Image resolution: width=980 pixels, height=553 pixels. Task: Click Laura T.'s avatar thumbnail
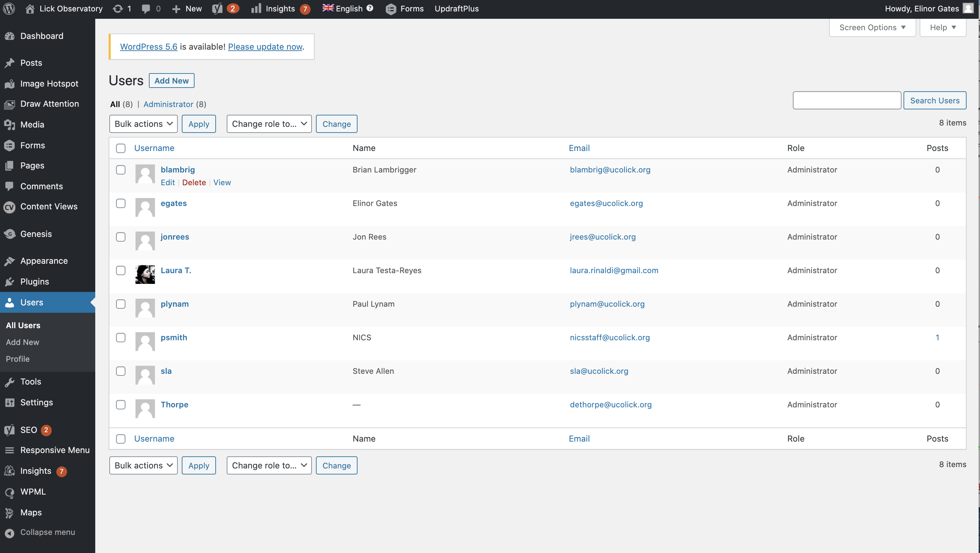click(x=145, y=274)
